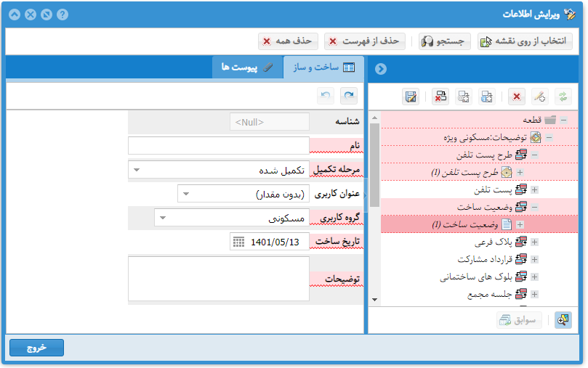This screenshot has height=368, width=588.
Task: Click the add related info icon with blue i
Action: point(487,97)
